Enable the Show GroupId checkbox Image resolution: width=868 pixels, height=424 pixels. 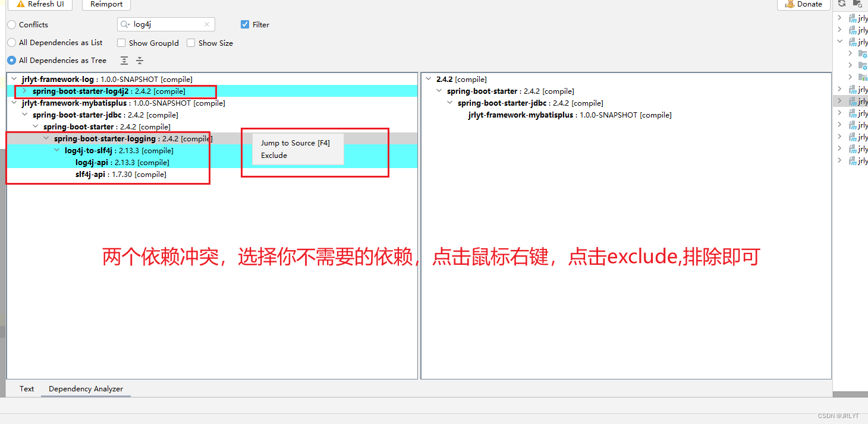point(122,43)
